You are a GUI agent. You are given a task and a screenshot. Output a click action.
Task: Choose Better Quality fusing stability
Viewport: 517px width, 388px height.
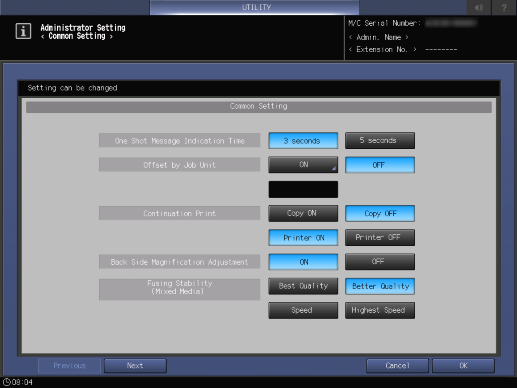point(380,286)
